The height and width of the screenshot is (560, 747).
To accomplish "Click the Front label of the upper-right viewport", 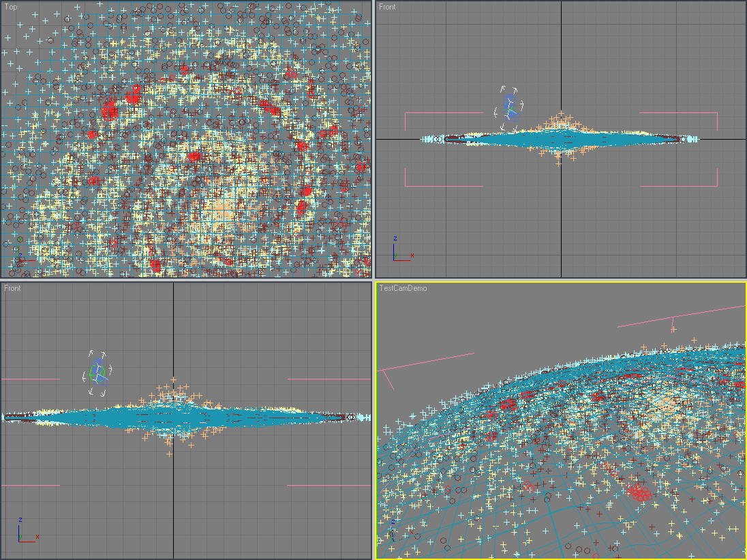I will pyautogui.click(x=388, y=7).
